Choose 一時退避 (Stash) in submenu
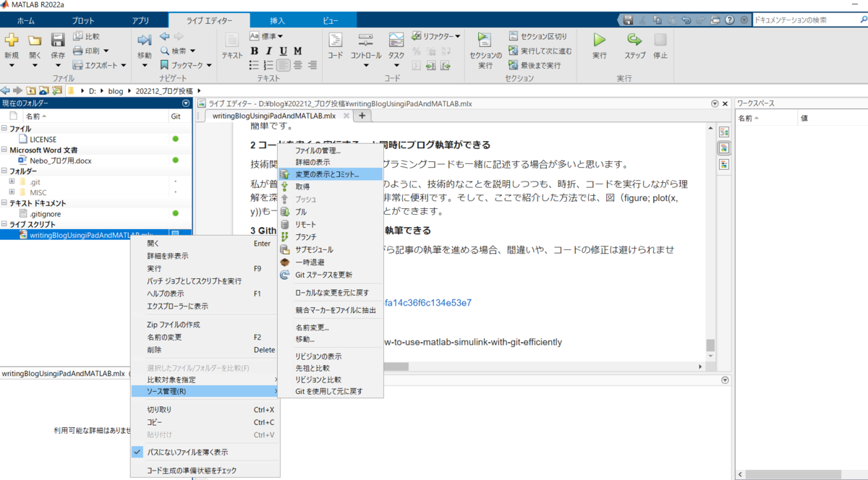This screenshot has height=480, width=868. (x=330, y=262)
